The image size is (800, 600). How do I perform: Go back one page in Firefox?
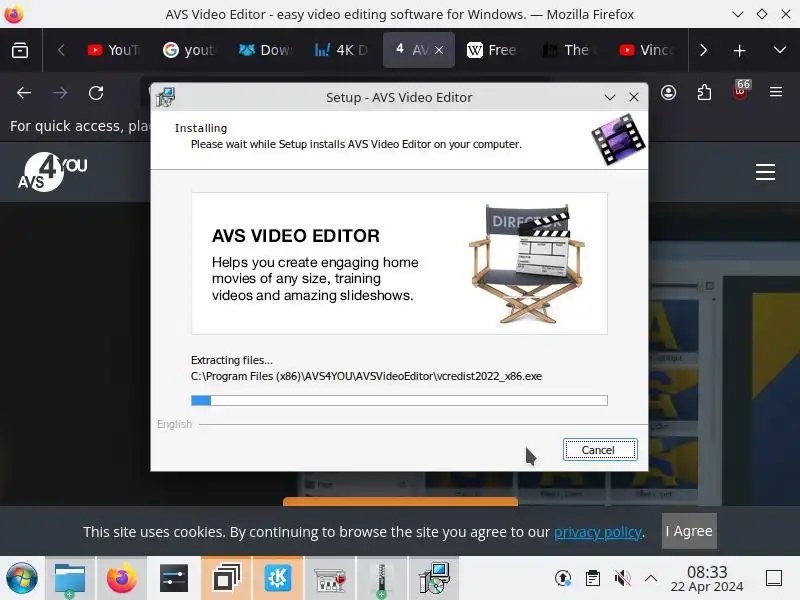(x=24, y=93)
